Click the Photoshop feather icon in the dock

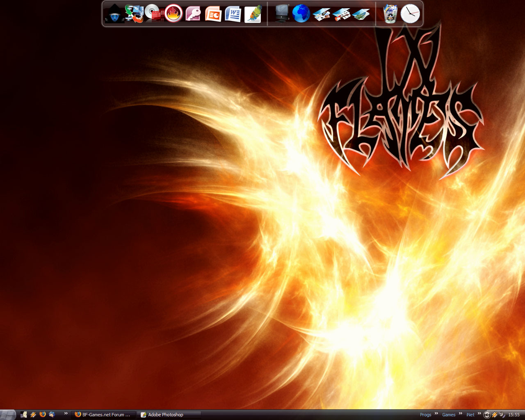tap(253, 14)
